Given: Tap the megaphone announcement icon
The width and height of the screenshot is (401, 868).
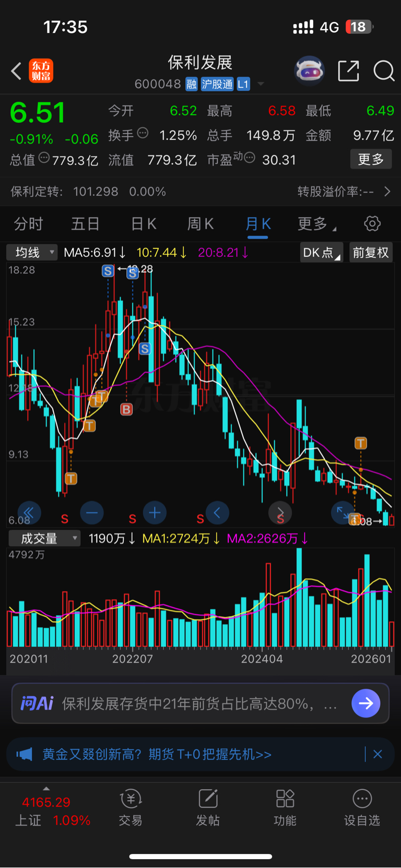Looking at the screenshot, I should (x=25, y=754).
